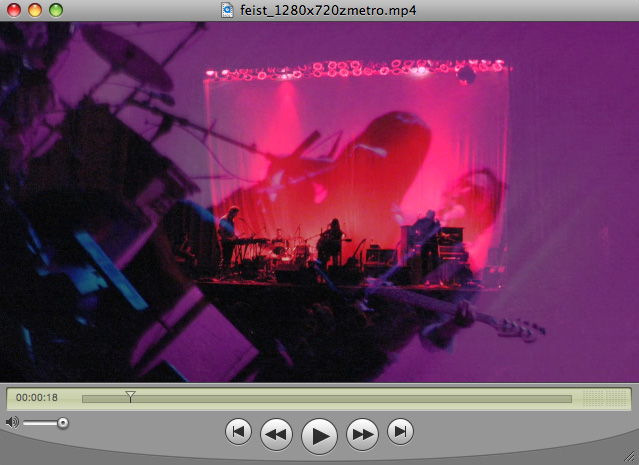Screen dimensions: 639x465
Task: Skip to the beginning of the movie
Action: coord(238,432)
